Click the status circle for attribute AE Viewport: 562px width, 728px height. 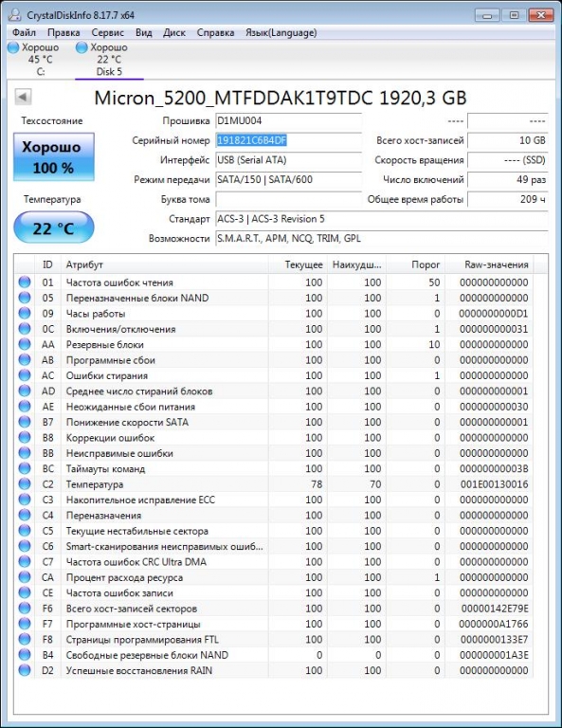pos(25,407)
